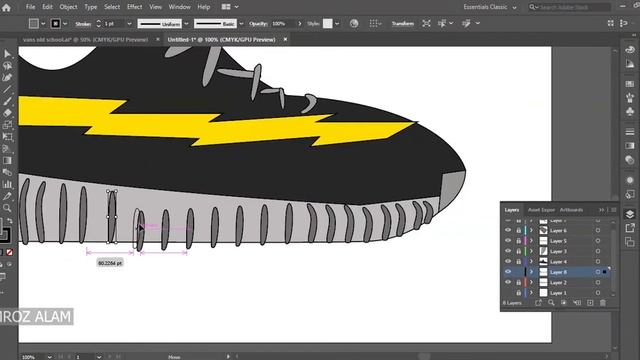Open the Window menu
The width and height of the screenshot is (640, 360).
(179, 7)
